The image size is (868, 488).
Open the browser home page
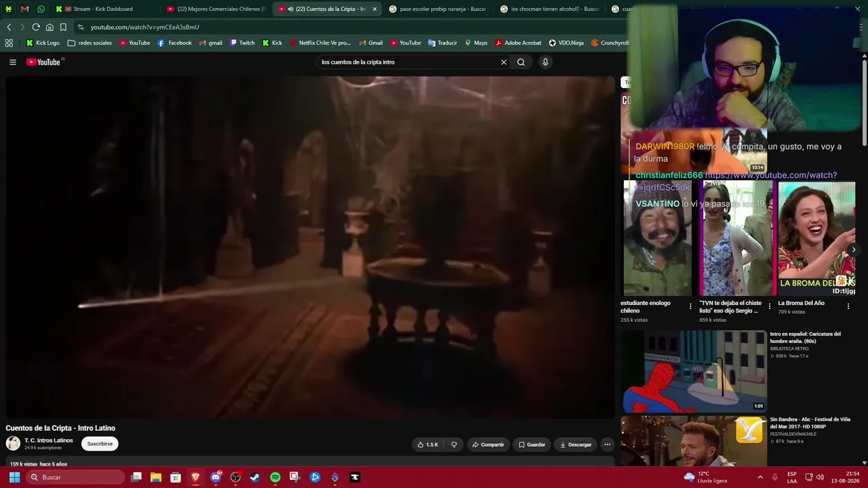[50, 27]
